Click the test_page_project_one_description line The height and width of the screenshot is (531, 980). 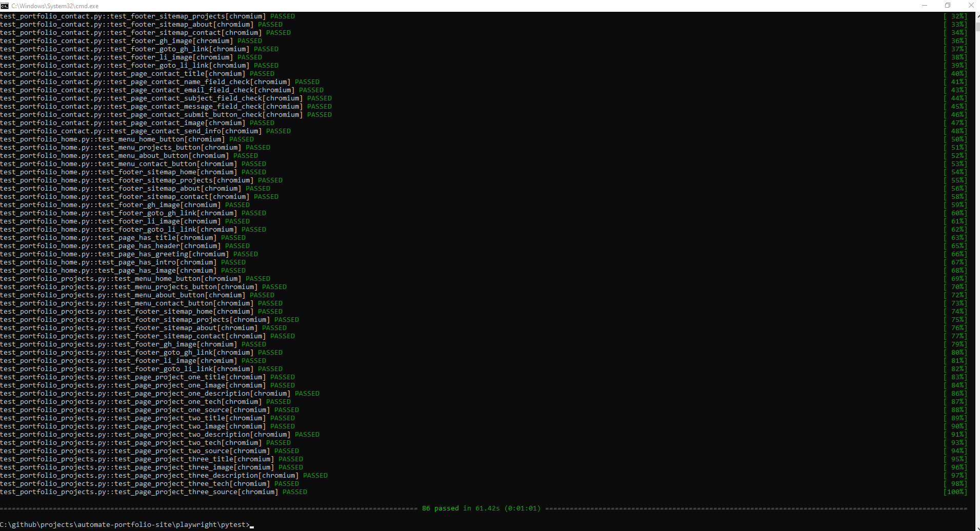click(159, 394)
